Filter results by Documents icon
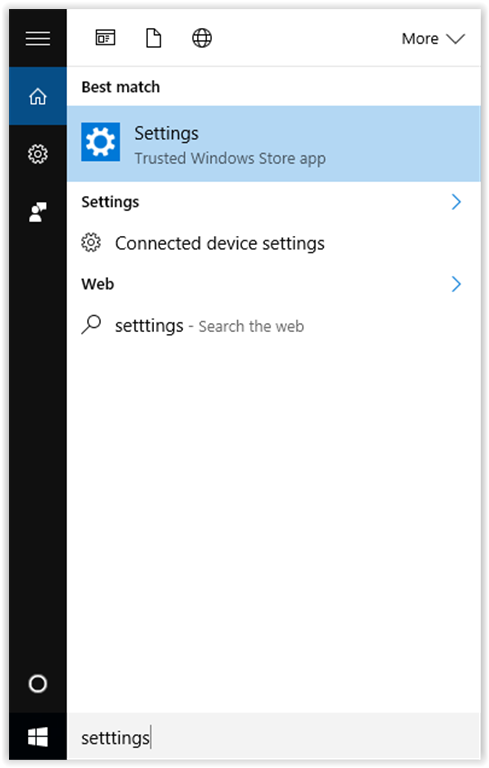489x768 pixels. click(154, 38)
